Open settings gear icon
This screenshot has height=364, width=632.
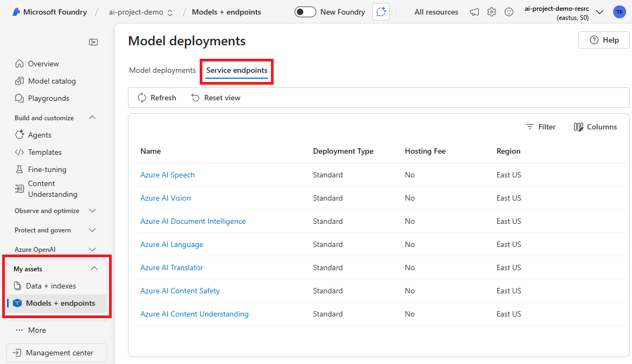click(x=492, y=12)
